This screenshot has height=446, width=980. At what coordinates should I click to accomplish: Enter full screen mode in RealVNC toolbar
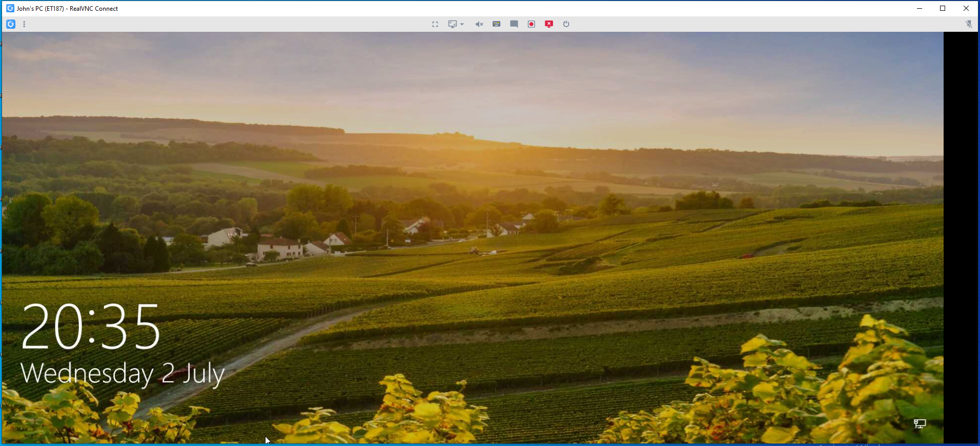pyautogui.click(x=435, y=24)
